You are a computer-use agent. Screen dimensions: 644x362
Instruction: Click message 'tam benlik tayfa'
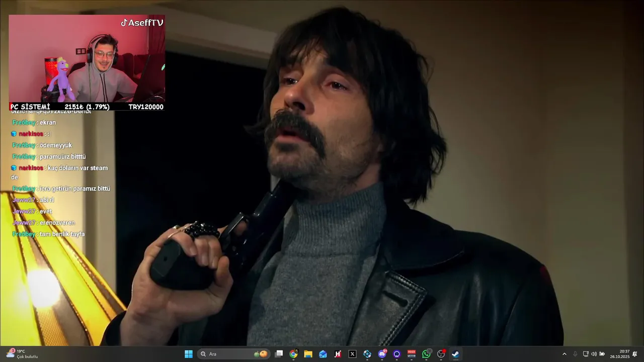[62, 234]
